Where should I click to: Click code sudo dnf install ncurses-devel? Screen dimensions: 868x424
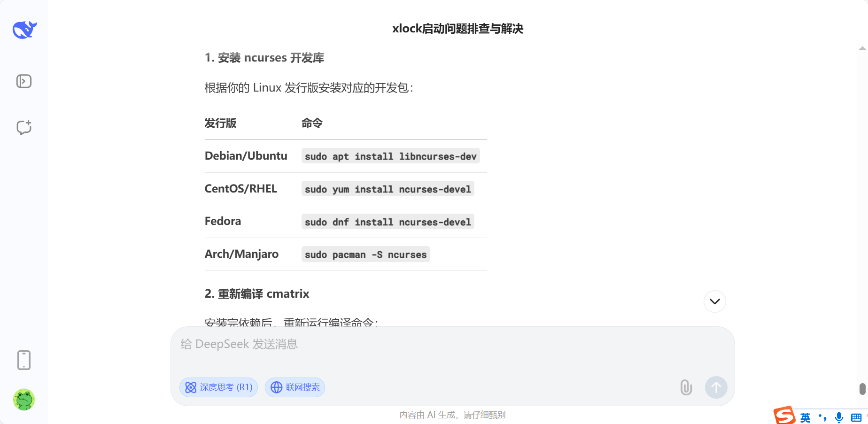point(388,222)
